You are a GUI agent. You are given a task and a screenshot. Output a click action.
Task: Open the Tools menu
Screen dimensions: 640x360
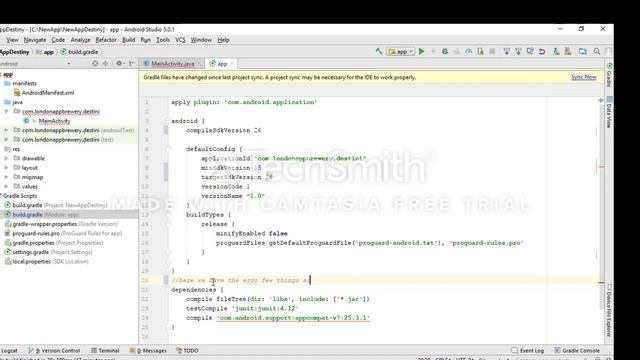tap(163, 40)
